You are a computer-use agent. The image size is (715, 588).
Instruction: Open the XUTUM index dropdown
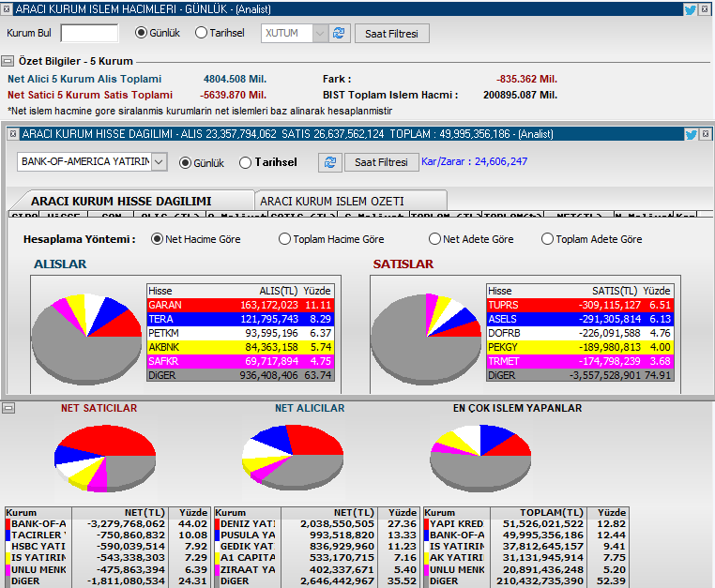click(x=320, y=33)
